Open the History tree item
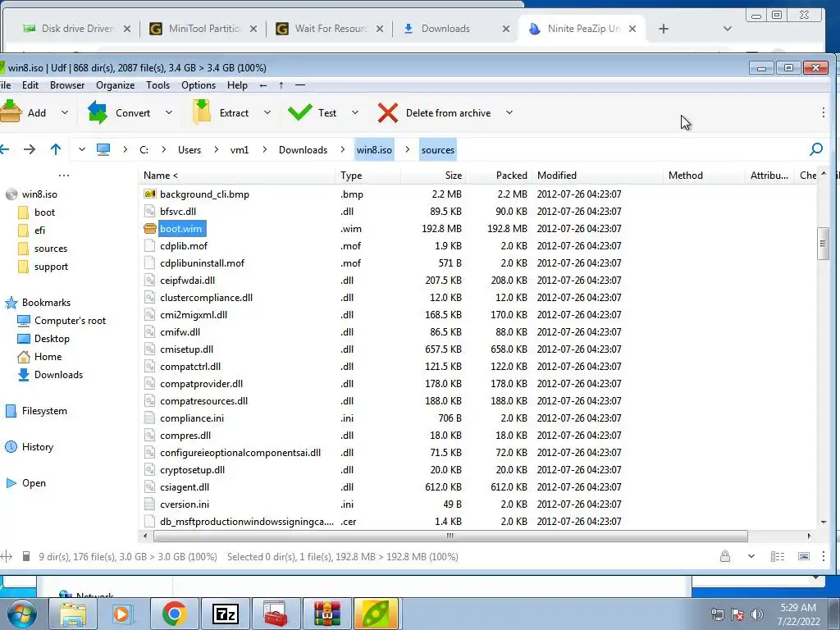Screen dimensions: 840x630 click(38, 447)
